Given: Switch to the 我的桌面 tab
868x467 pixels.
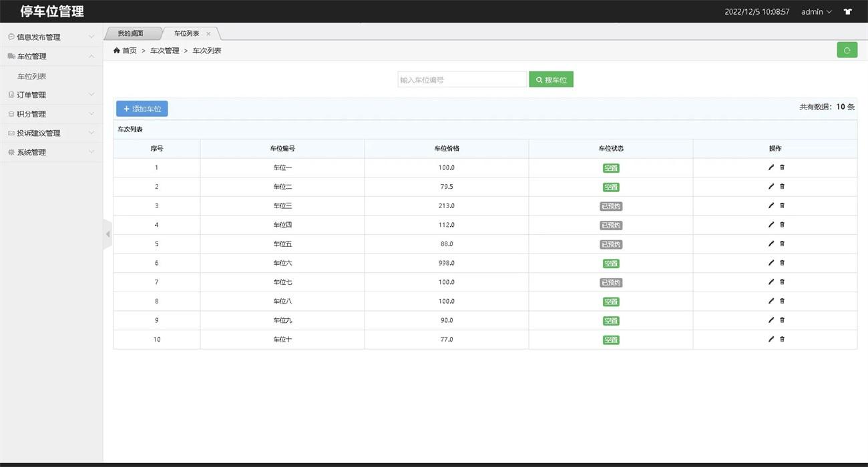Looking at the screenshot, I should pos(131,33).
